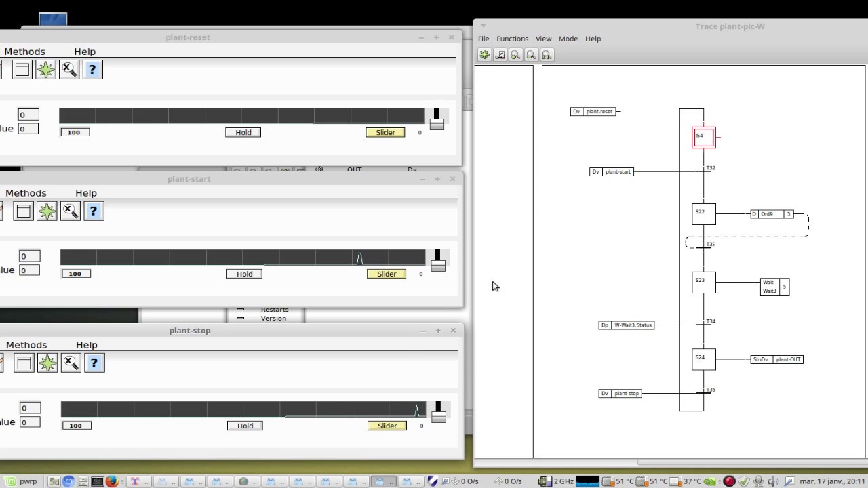Click the window icon in plant-stop toolbar
This screenshot has height=488, width=868.
[x=24, y=363]
